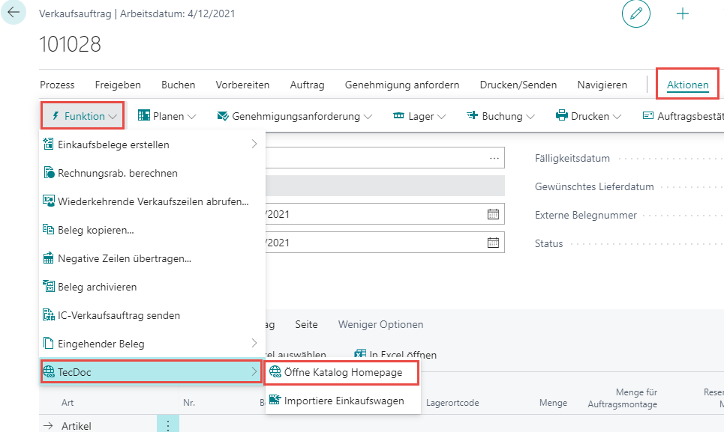Screen dimensions: 724x432
Task: Click Gewünschtes Lieferdatum field label
Action: (x=594, y=187)
